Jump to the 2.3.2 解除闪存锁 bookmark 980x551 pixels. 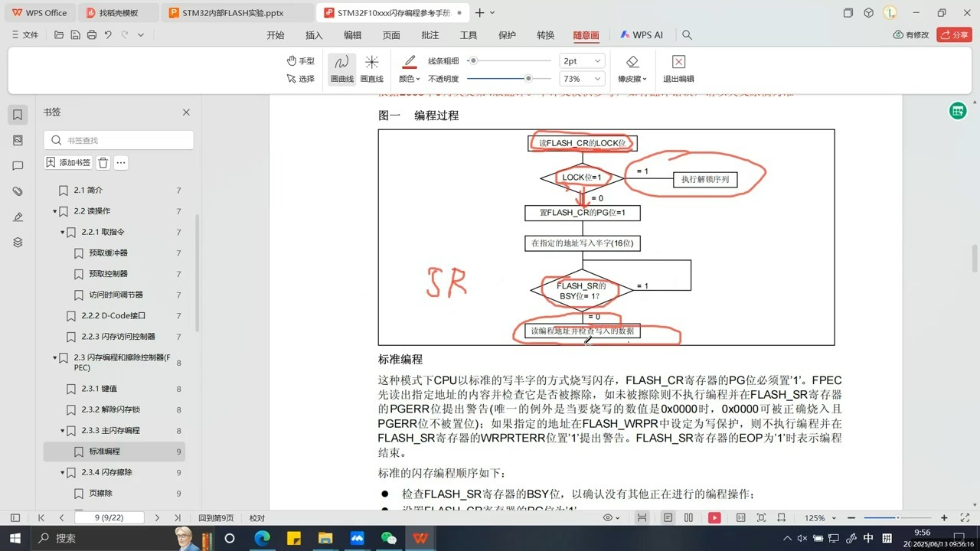(x=111, y=410)
